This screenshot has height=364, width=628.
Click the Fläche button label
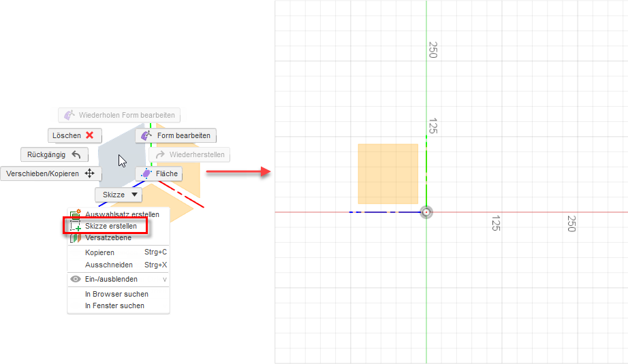tap(167, 173)
